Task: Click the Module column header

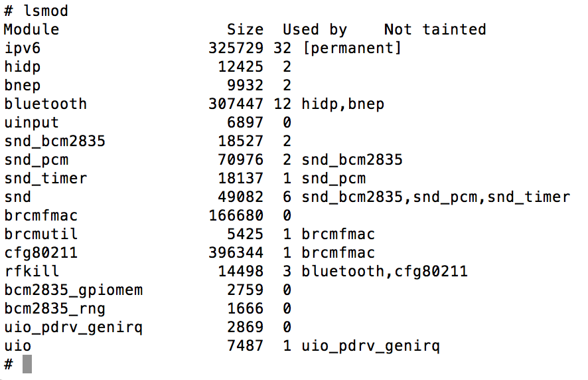Action: (31, 30)
